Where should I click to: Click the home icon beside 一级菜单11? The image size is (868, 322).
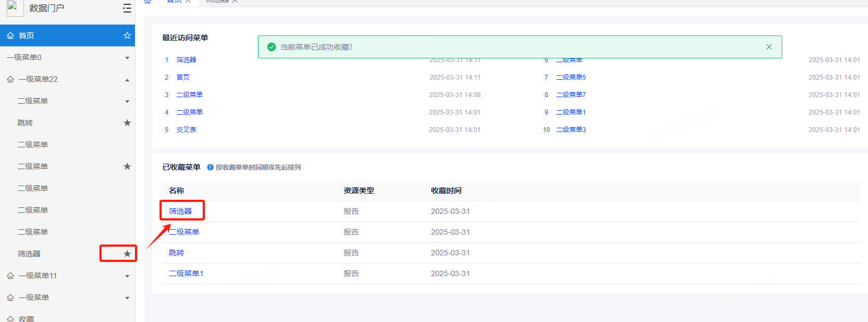(x=10, y=276)
